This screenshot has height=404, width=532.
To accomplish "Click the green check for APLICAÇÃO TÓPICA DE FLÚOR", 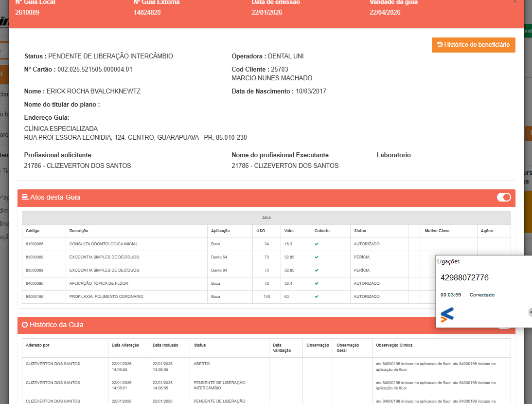I will pos(317,283).
